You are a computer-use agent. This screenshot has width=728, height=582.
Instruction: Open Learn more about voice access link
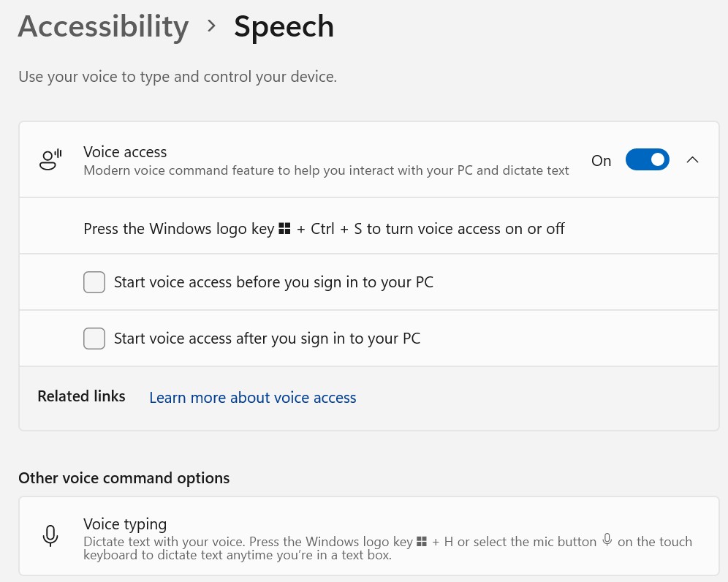(252, 398)
